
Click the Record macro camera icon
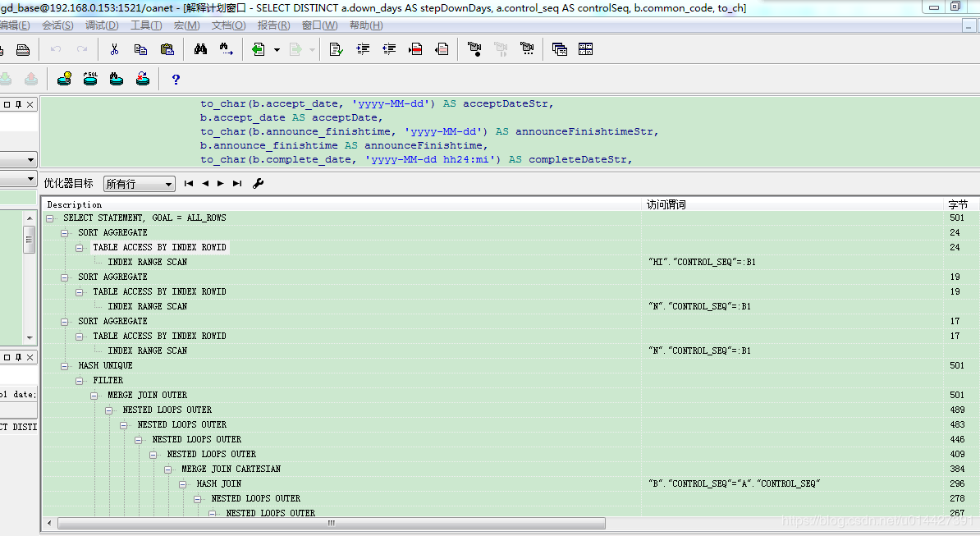pos(475,49)
